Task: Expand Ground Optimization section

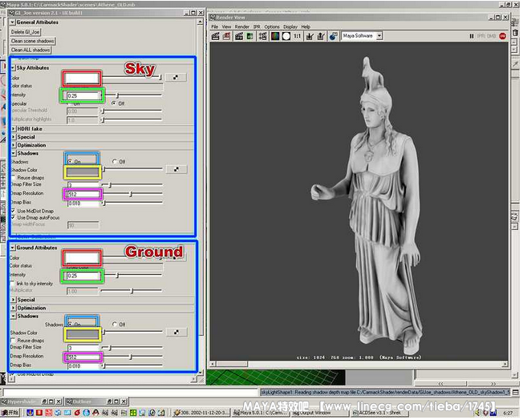Action: 14,308
